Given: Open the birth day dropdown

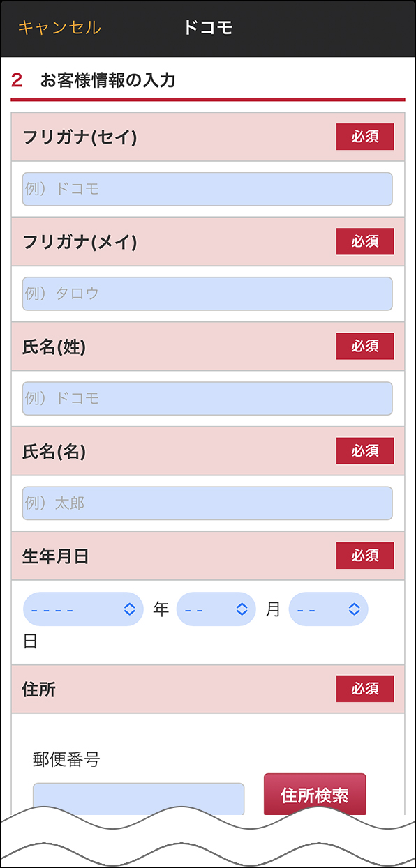Looking at the screenshot, I should (328, 609).
